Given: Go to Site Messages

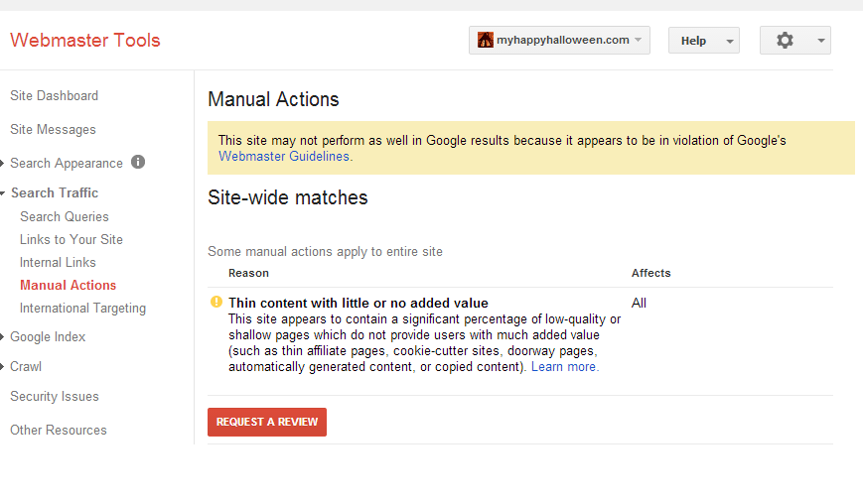Looking at the screenshot, I should click(53, 130).
